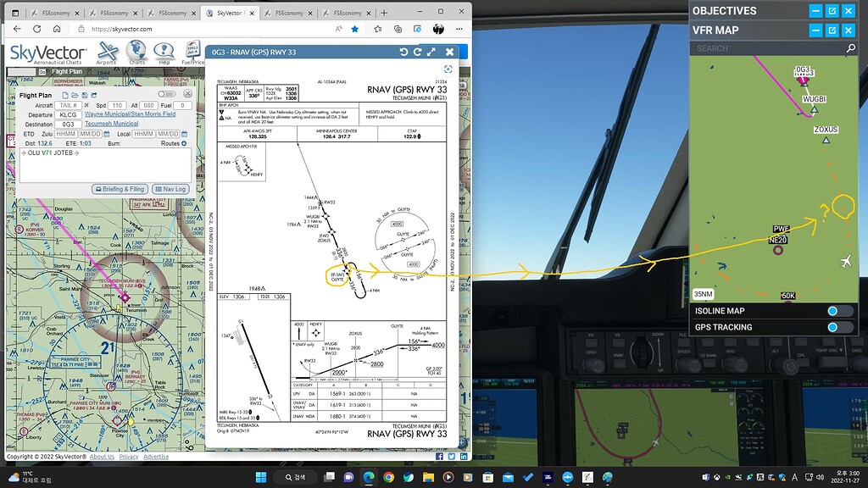Open the Nav Log
868x488 pixels.
point(170,189)
